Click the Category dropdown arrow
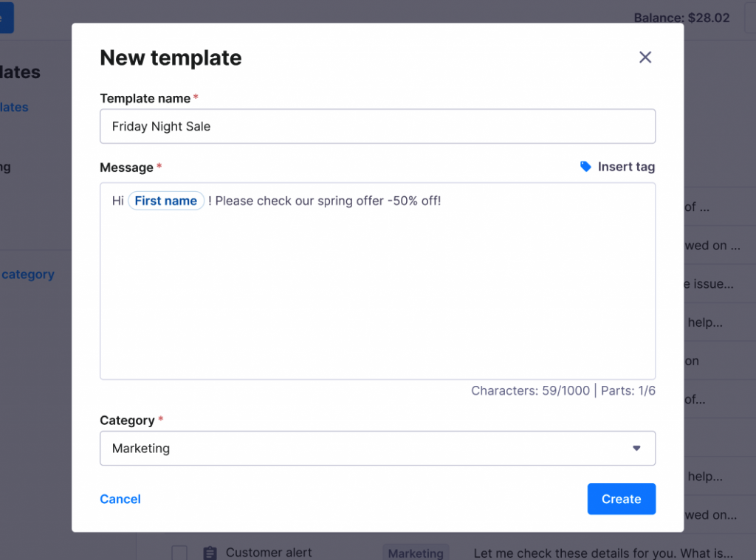Viewport: 756px width, 560px height. 636,448
